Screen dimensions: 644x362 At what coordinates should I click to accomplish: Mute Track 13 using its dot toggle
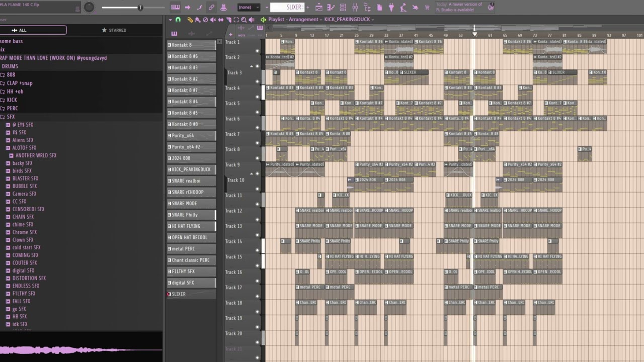coord(258,235)
